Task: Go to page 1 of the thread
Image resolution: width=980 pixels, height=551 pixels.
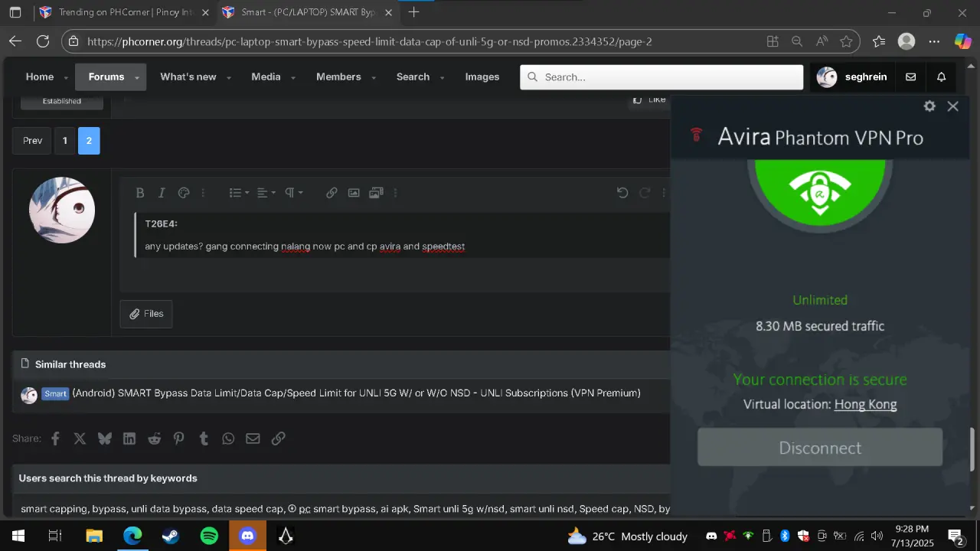Action: click(x=65, y=141)
